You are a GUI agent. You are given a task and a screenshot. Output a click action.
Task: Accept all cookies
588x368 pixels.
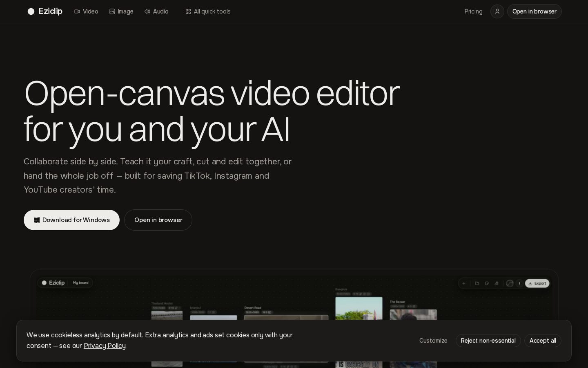click(543, 341)
